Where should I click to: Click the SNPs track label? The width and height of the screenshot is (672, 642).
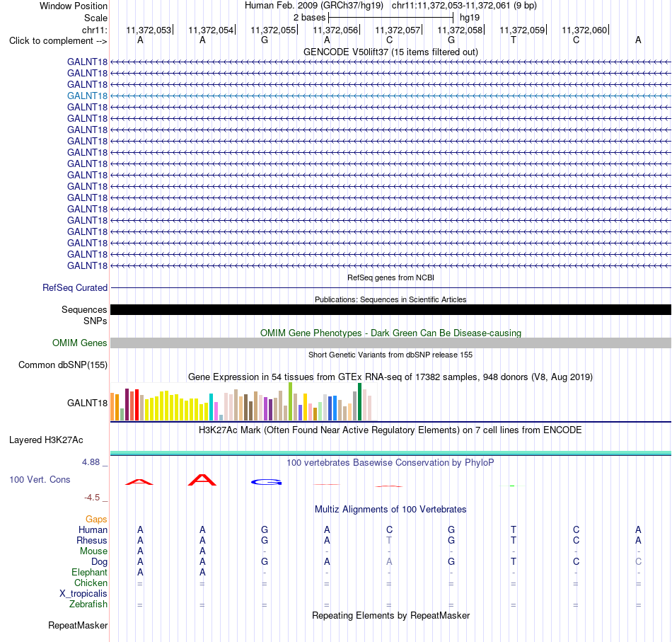(95, 321)
